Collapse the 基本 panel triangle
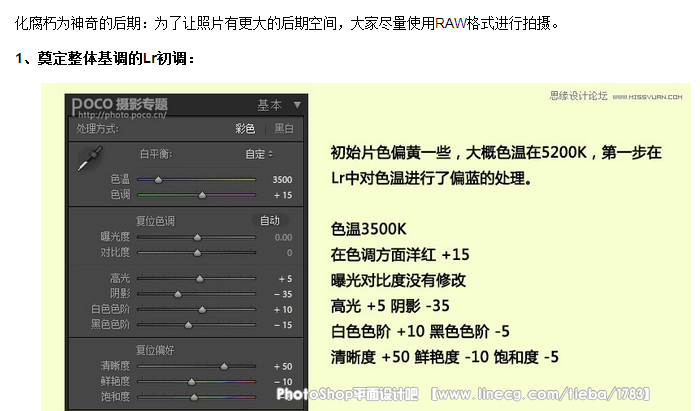 pyautogui.click(x=297, y=105)
